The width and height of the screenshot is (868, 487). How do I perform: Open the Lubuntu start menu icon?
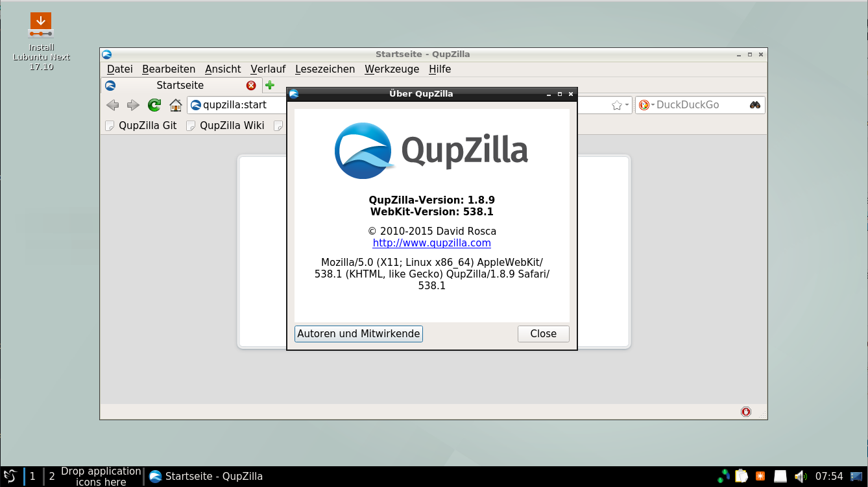pos(10,477)
